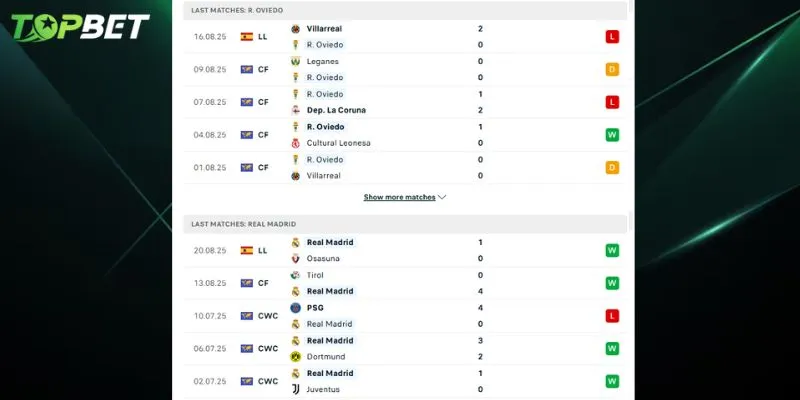Click the PSG team crest
800x400 pixels.
click(295, 308)
